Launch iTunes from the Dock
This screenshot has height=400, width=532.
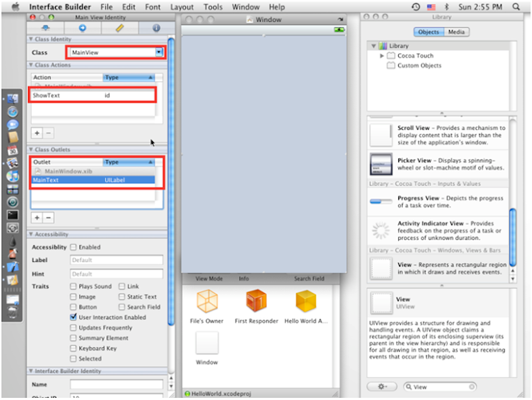tap(13, 176)
